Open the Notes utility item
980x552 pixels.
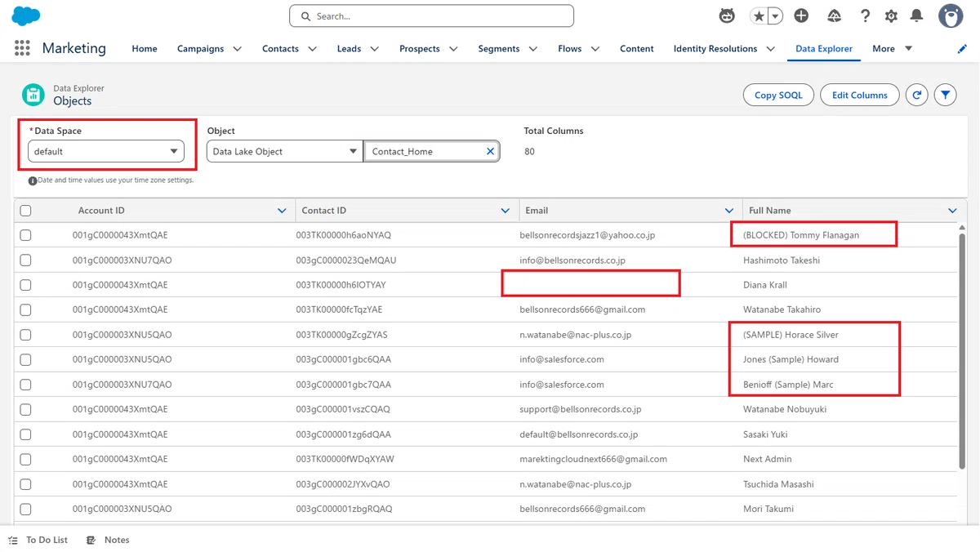tap(108, 540)
